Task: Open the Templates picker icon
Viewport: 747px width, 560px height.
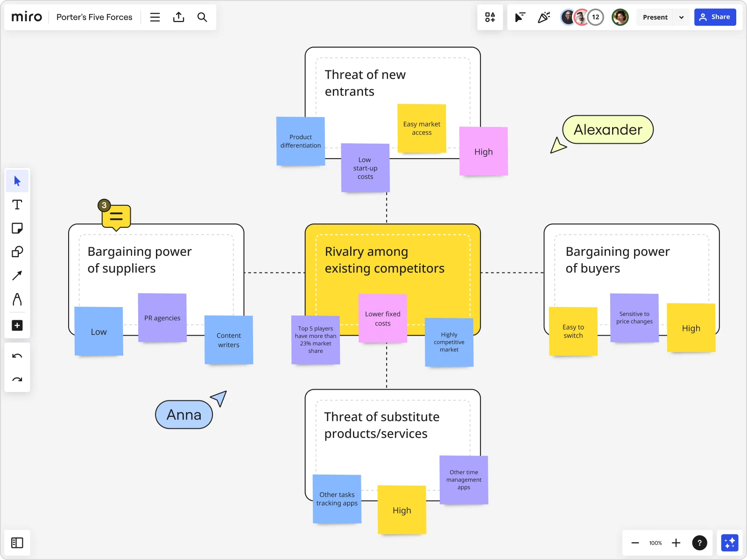Action: [x=490, y=17]
